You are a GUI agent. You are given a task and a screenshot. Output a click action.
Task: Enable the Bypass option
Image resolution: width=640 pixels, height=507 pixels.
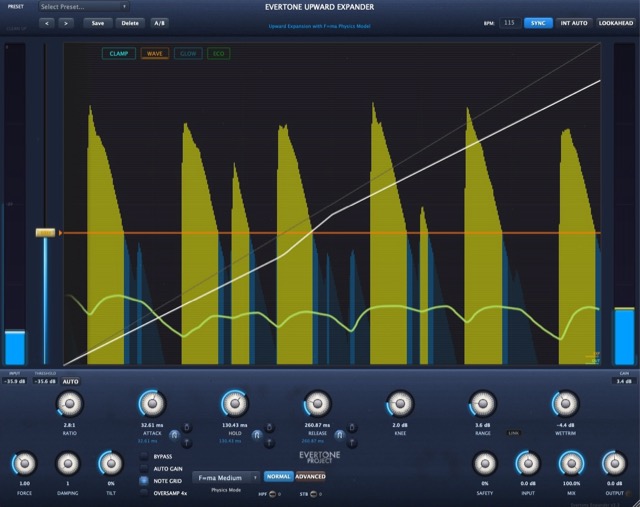pyautogui.click(x=145, y=456)
